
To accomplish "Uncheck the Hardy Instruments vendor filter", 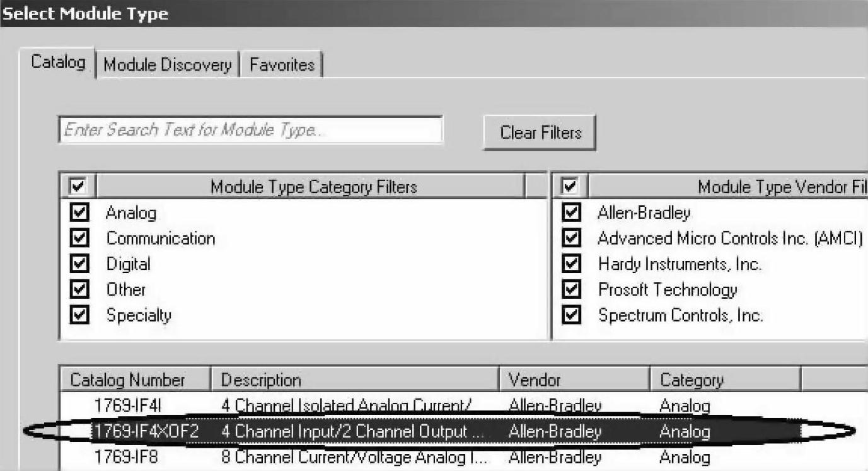I will (571, 264).
